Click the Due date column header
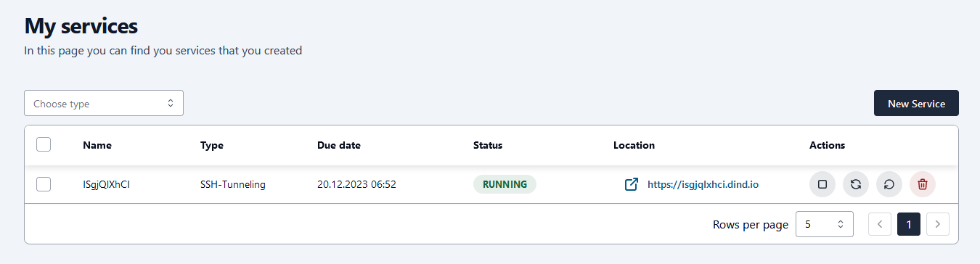Screen dimensions: 980x264 [339, 145]
